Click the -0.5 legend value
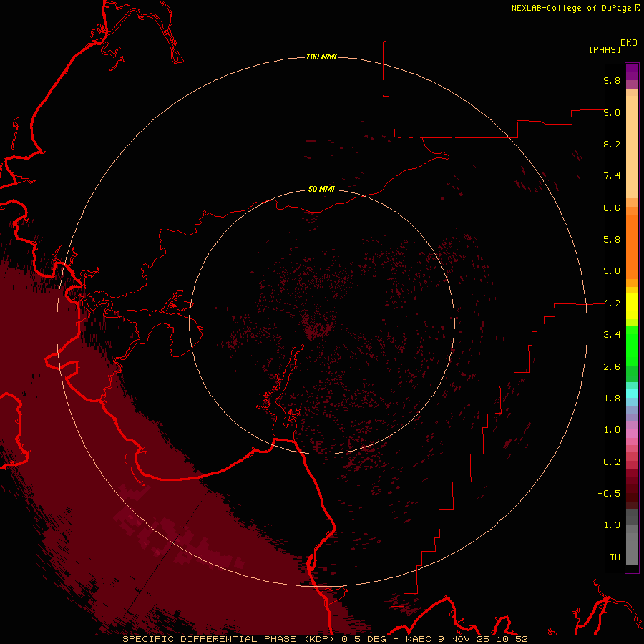 pos(609,494)
